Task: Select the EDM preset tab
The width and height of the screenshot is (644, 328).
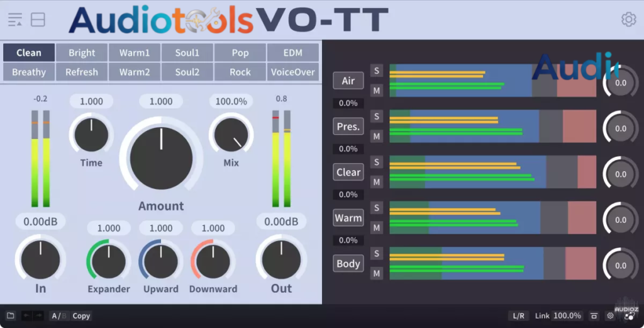Action: (x=293, y=53)
